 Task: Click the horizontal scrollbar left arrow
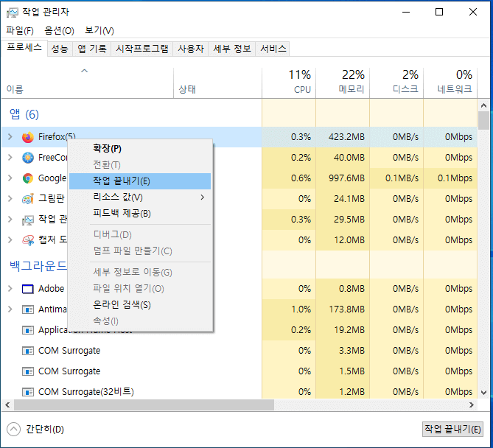(x=7, y=405)
